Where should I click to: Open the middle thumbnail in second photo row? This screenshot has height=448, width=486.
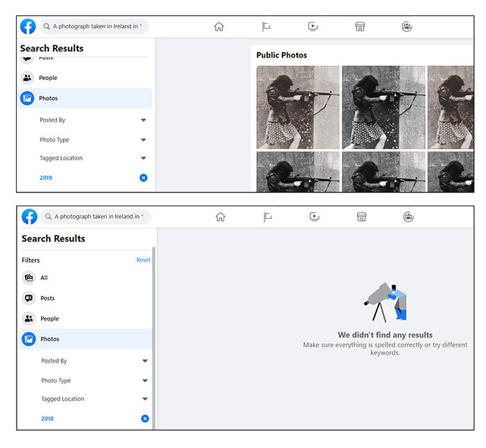[x=384, y=172]
